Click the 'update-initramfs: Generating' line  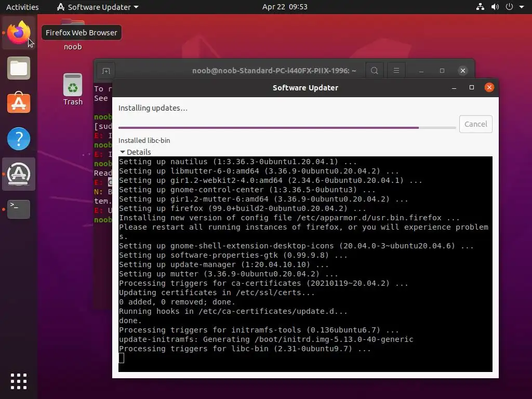(x=266, y=339)
